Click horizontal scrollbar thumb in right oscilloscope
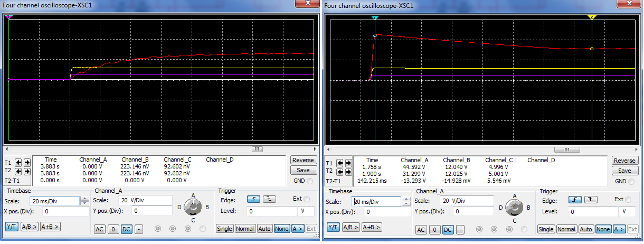The image size is (644, 244). pos(568,149)
